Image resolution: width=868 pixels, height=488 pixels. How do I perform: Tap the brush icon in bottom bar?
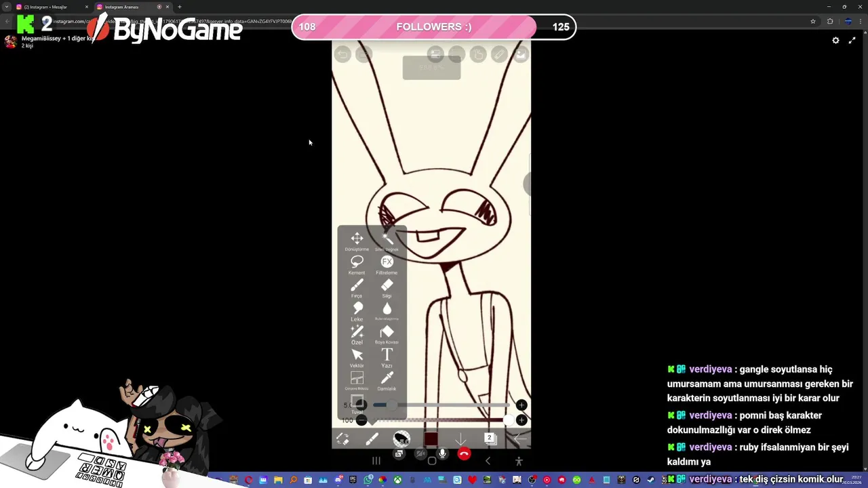click(x=372, y=440)
